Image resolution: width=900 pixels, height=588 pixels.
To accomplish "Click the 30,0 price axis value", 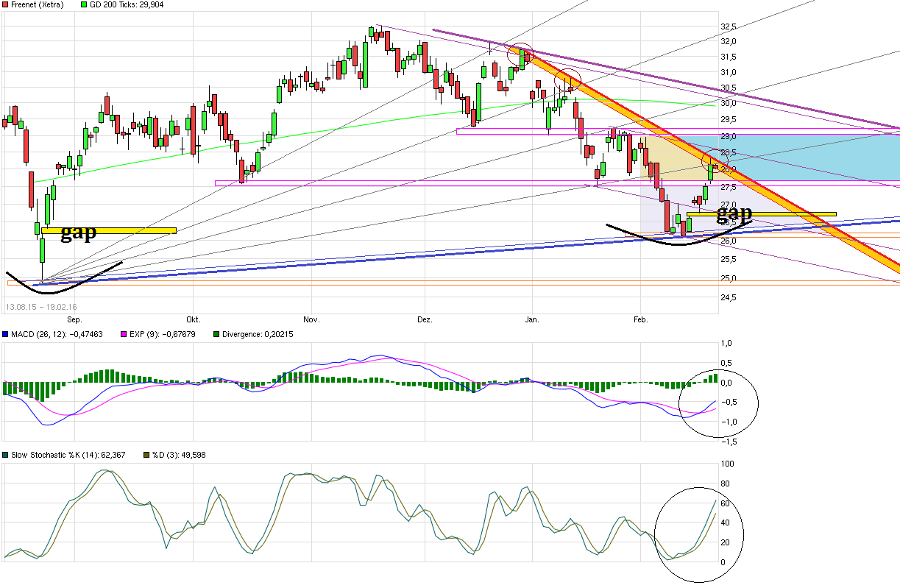I will tap(729, 104).
